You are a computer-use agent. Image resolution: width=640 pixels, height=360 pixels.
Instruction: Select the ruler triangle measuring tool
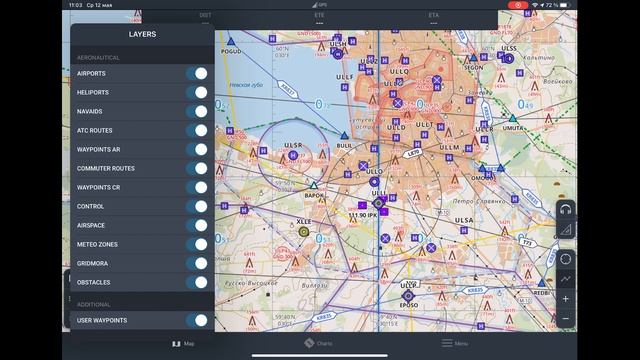point(565,230)
